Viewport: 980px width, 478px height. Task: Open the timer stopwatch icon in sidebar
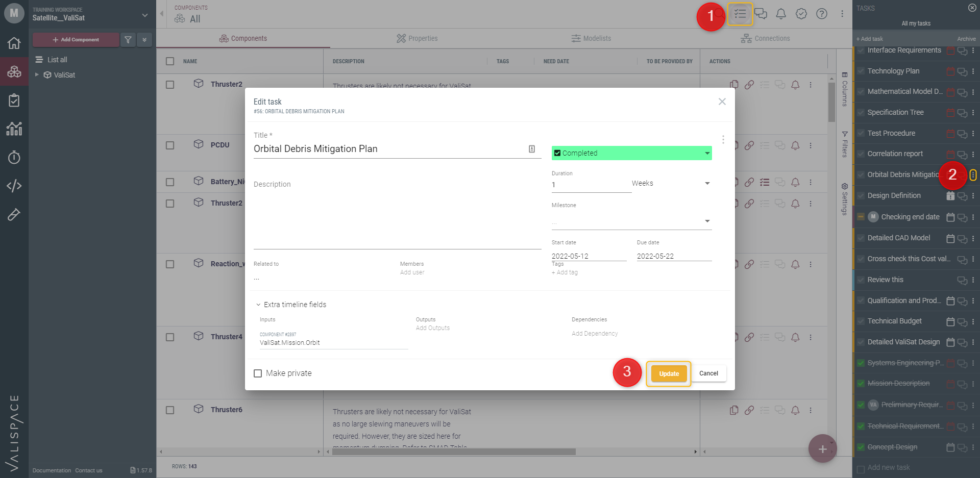(14, 157)
